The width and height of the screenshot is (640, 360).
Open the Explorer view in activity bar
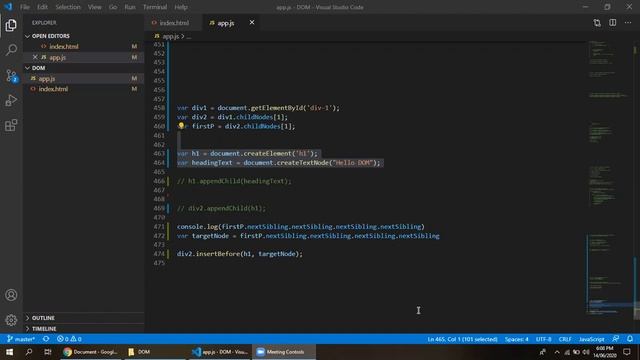[11, 25]
